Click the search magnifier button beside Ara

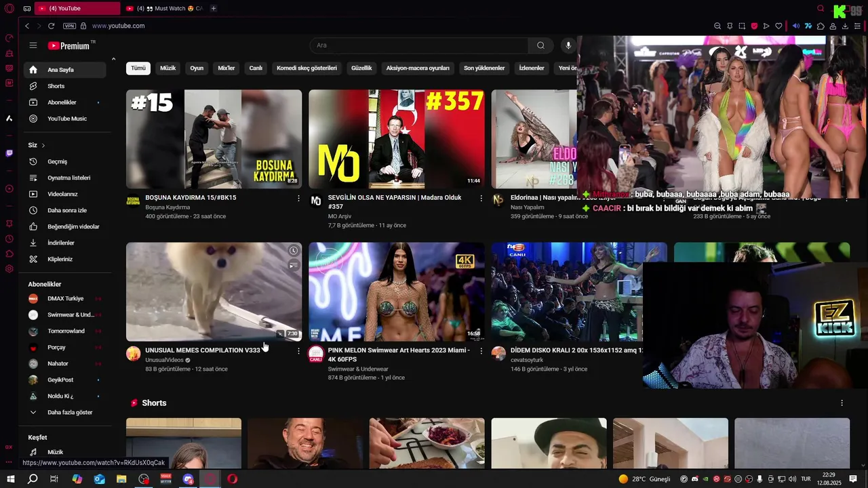tap(540, 45)
